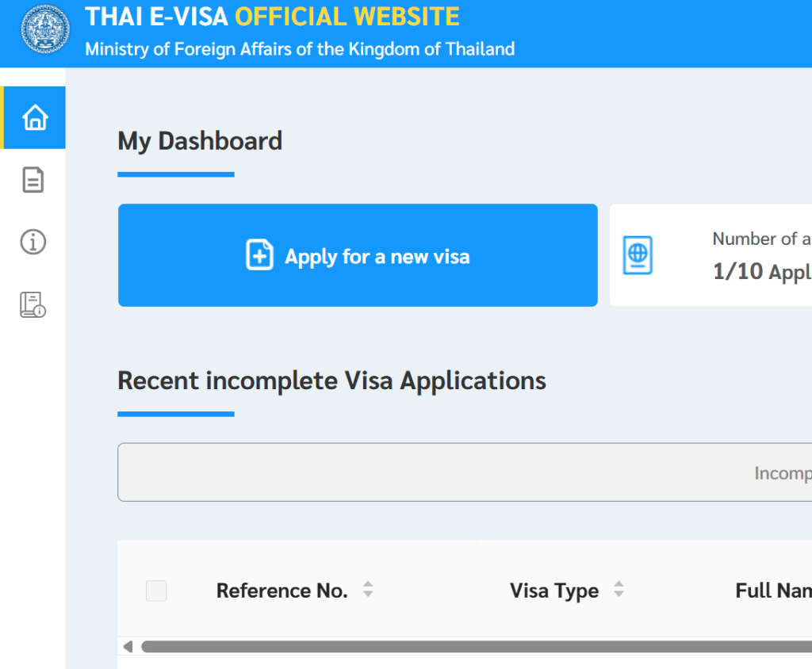Screen dimensions: 812x669
Task: Click the information circle sidebar icon
Action: (33, 242)
